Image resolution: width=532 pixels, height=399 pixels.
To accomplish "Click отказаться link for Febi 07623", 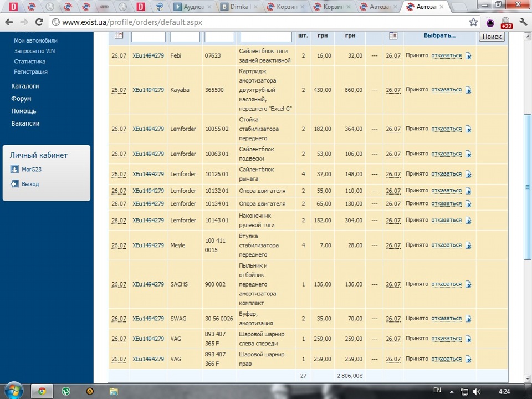I will pos(446,55).
